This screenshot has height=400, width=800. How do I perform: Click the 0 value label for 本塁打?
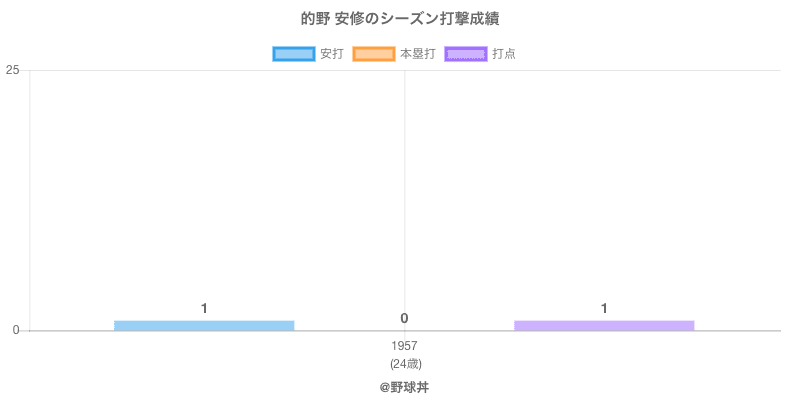point(404,318)
